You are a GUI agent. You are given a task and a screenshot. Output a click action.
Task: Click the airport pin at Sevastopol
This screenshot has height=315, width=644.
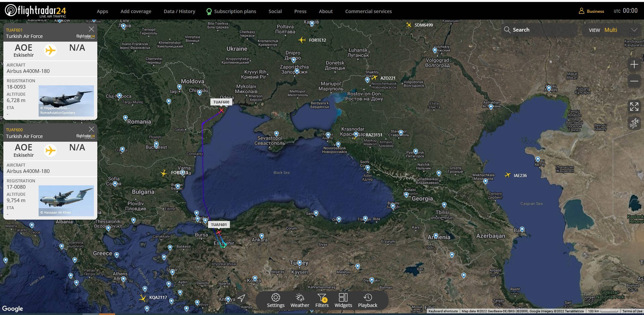(x=276, y=134)
